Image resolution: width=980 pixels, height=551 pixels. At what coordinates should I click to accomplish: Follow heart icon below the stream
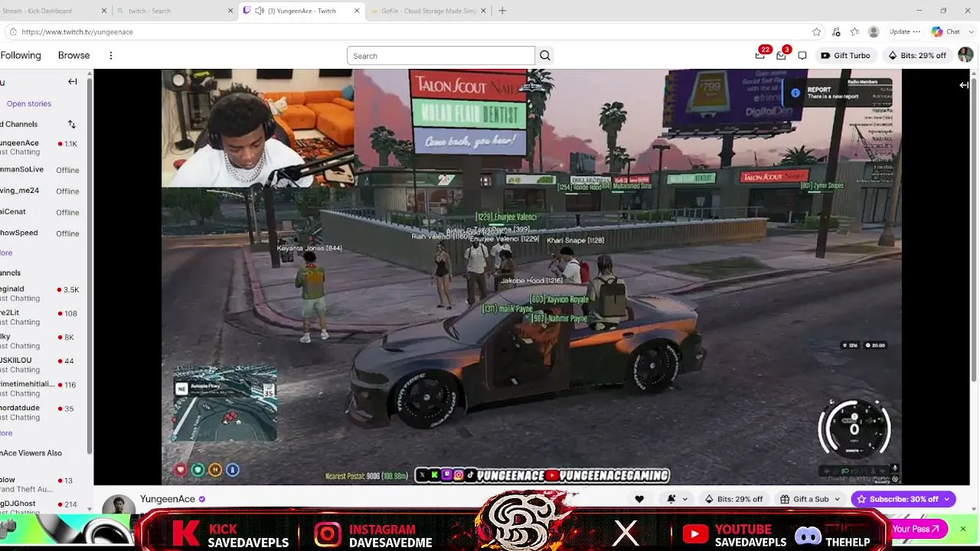pyautogui.click(x=639, y=499)
